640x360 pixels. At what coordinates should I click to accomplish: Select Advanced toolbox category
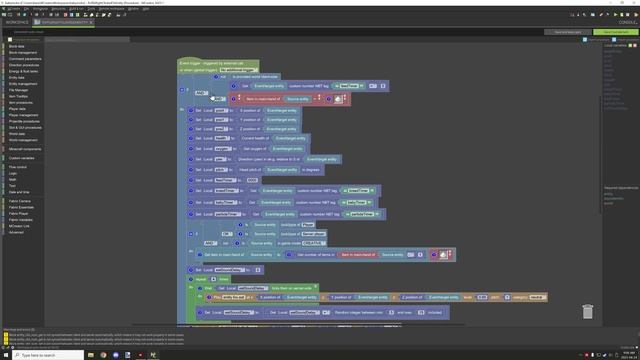pyautogui.click(x=16, y=232)
